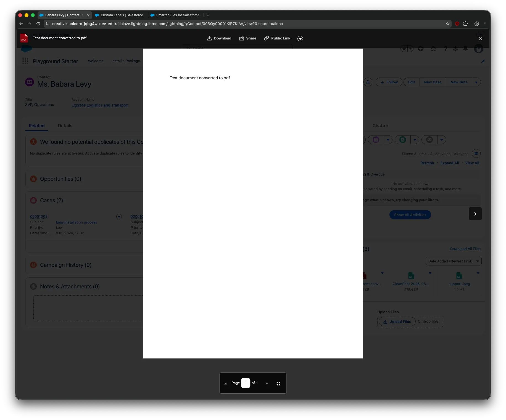Viewport: 506px width, 420px height.
Task: View contact hierarchy icon
Action: [x=368, y=82]
